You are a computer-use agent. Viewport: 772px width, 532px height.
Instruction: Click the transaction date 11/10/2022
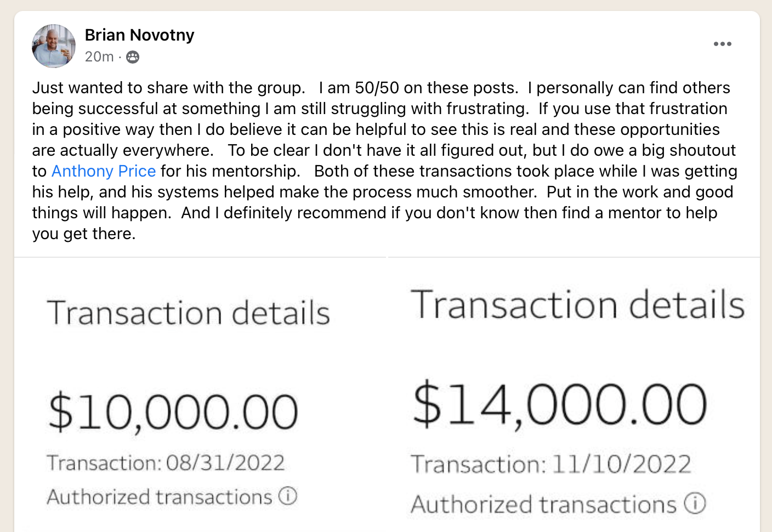pyautogui.click(x=621, y=465)
